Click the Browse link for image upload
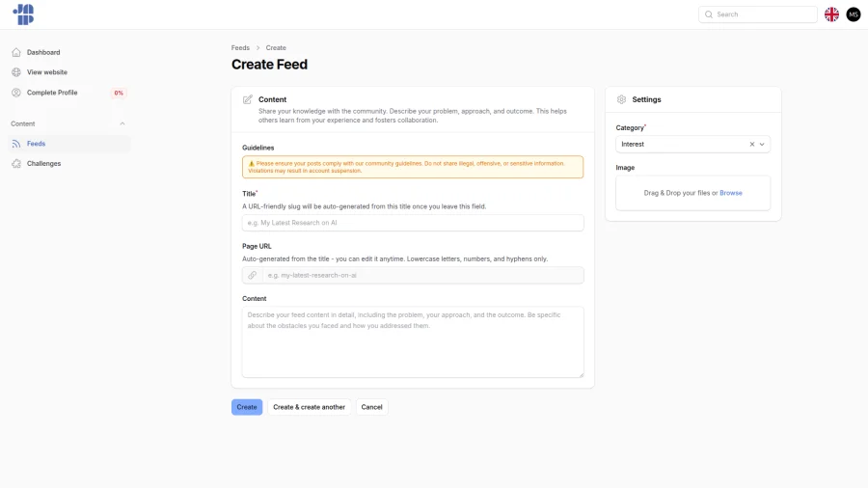The width and height of the screenshot is (868, 488). (731, 193)
